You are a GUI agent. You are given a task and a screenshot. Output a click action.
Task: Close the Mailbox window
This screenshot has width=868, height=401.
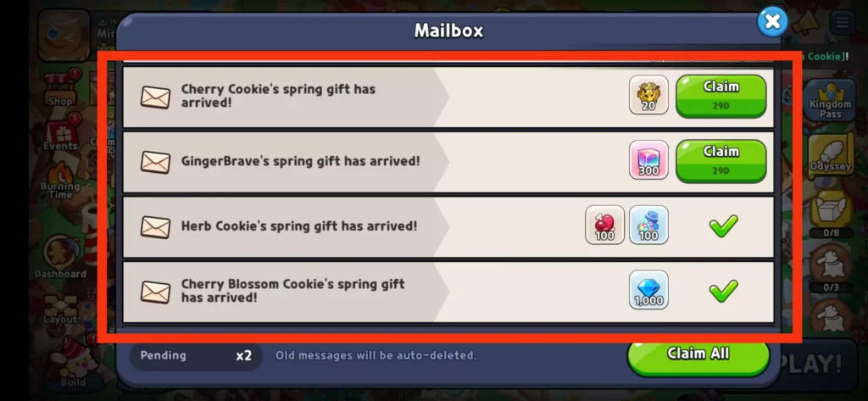pos(772,22)
